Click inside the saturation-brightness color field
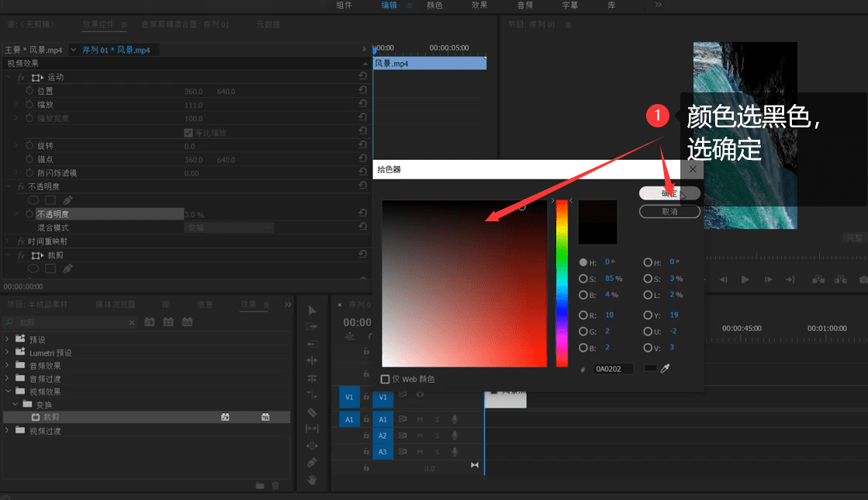 465,283
